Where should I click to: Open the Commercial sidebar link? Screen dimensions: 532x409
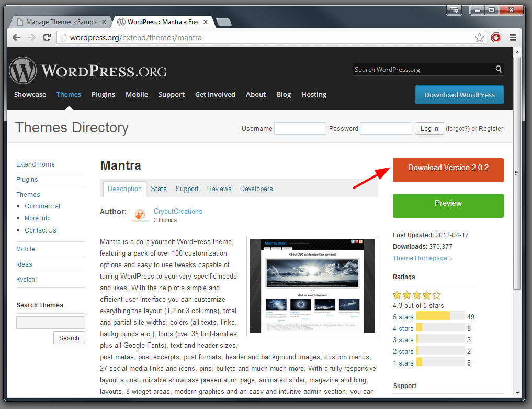tap(42, 206)
